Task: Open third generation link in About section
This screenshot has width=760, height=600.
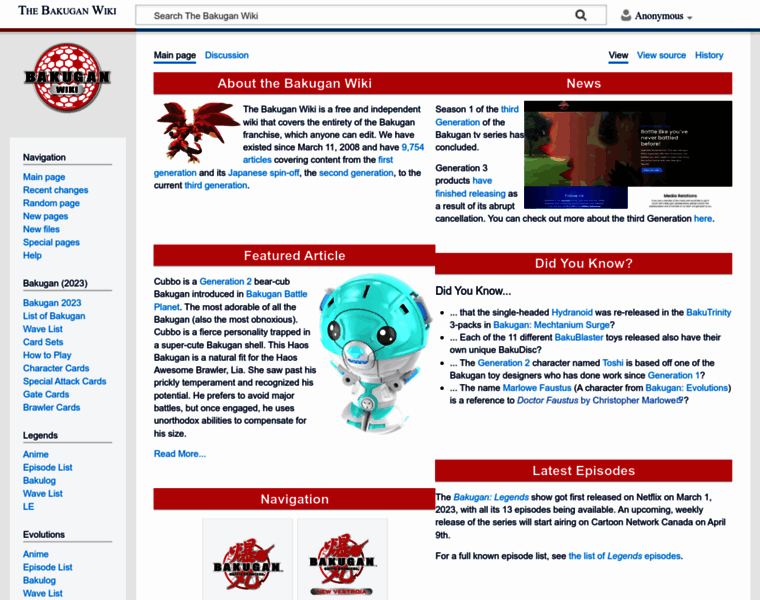Action: click(x=216, y=186)
